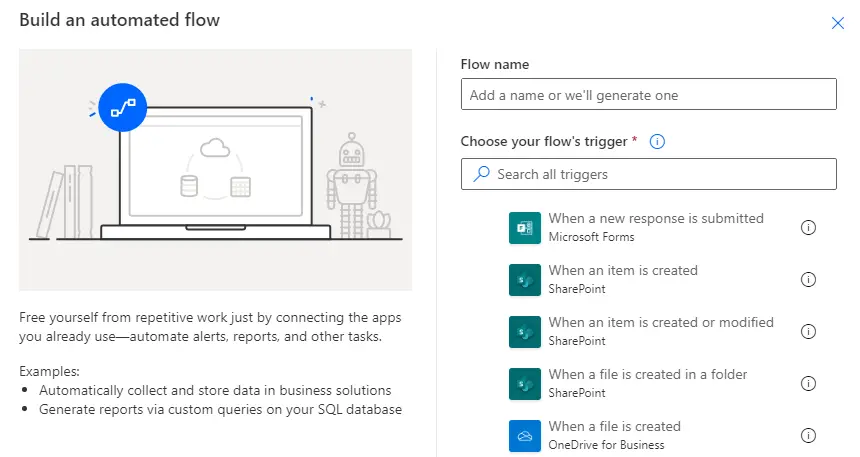Viewport: 860px width, 457px height.
Task: Click the Microsoft Forms connector label
Action: 591,237
